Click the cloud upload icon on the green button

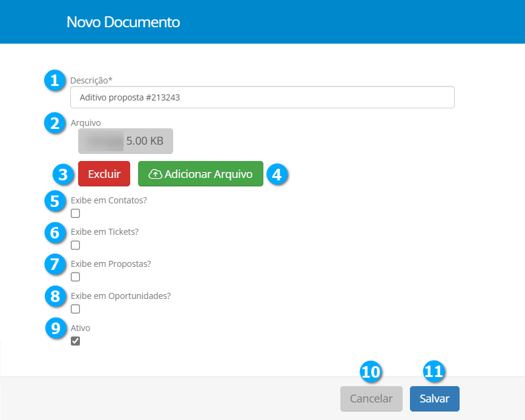pyautogui.click(x=155, y=174)
